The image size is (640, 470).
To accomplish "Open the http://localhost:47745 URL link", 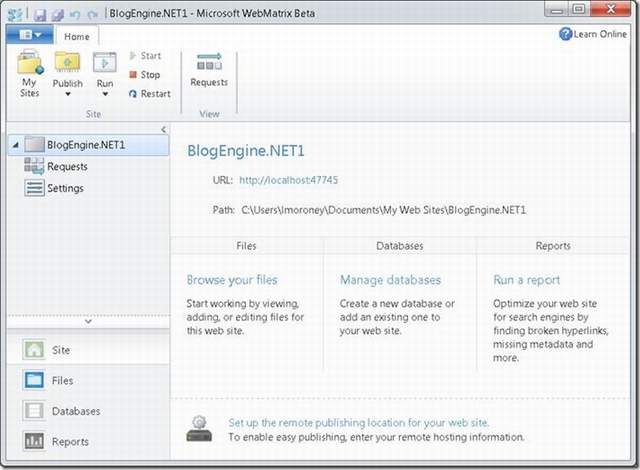I will [x=289, y=180].
